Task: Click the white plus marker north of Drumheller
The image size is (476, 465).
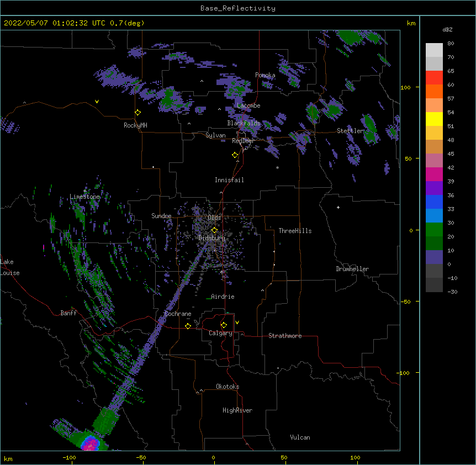Action: pyautogui.click(x=338, y=207)
